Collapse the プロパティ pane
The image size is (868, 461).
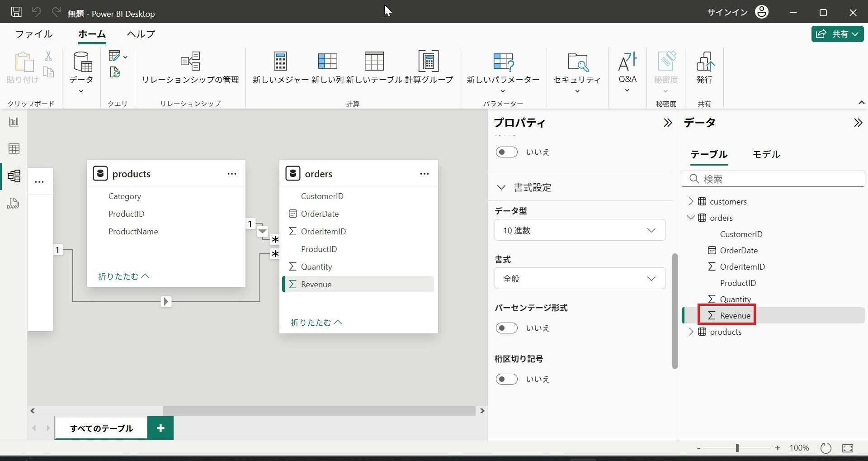coord(668,123)
